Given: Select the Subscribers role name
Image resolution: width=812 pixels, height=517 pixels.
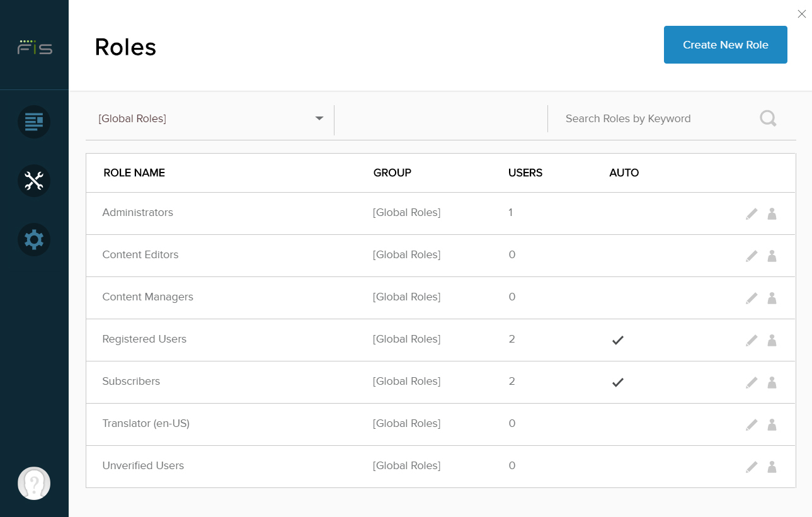Looking at the screenshot, I should click(131, 382).
